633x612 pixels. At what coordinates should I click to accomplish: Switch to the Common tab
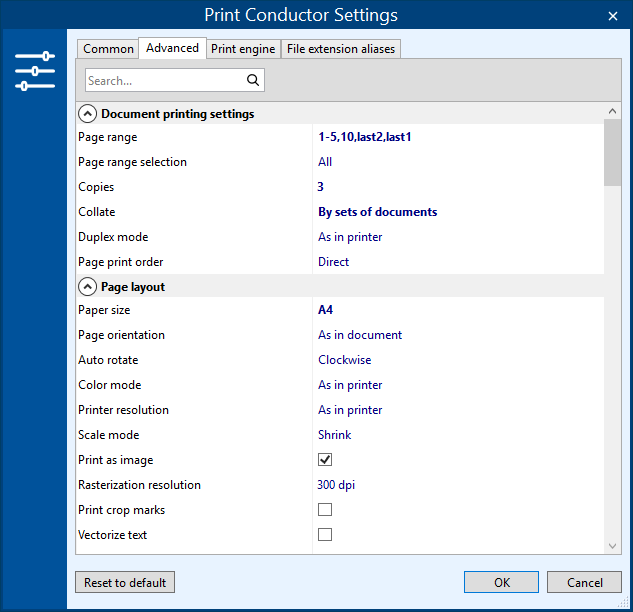108,49
